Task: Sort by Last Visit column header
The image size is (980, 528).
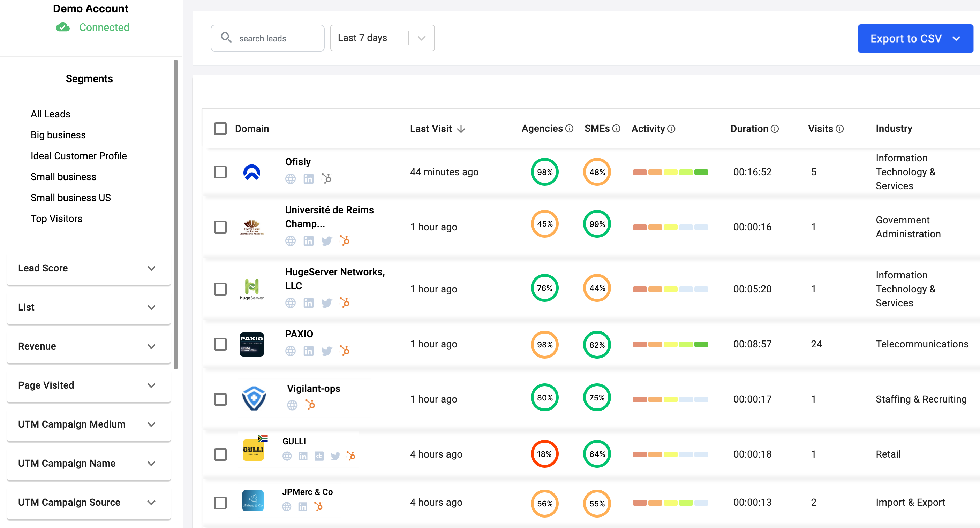Action: pyautogui.click(x=437, y=129)
